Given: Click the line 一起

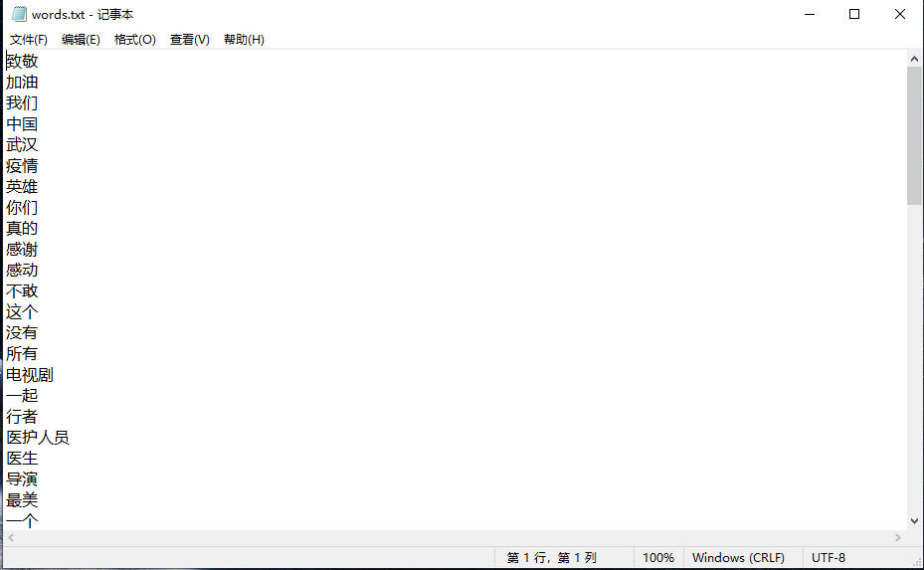Looking at the screenshot, I should pyautogui.click(x=22, y=396).
